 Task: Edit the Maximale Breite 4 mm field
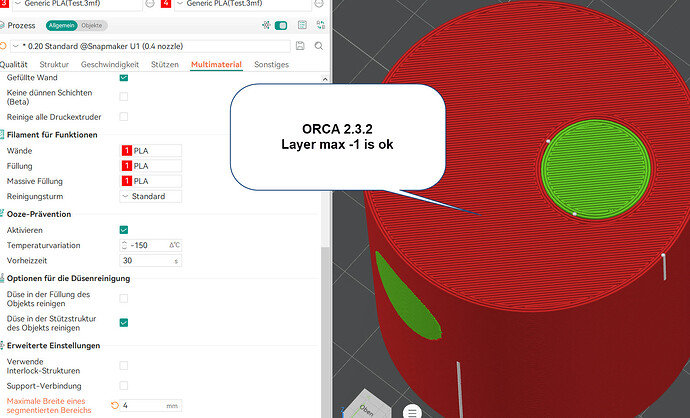[x=150, y=405]
